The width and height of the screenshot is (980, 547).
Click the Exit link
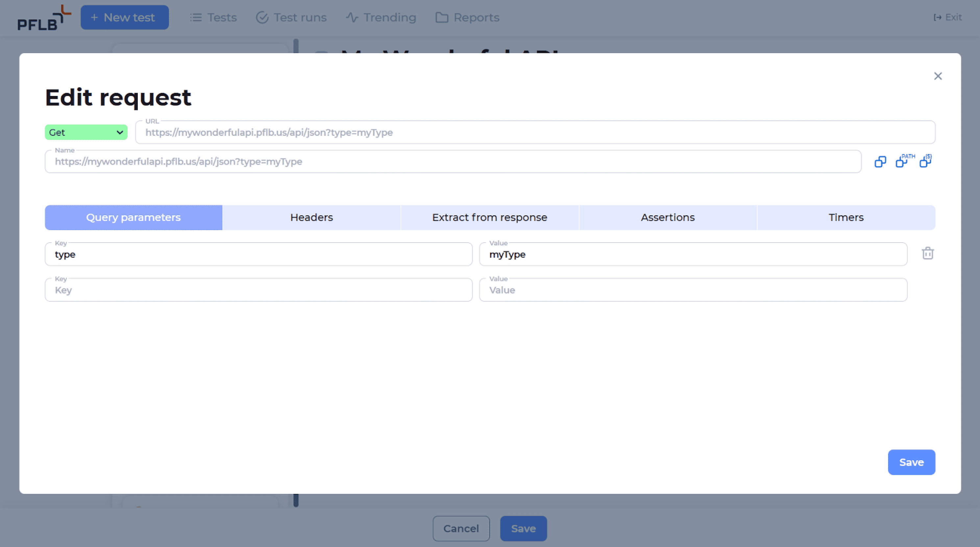(947, 17)
